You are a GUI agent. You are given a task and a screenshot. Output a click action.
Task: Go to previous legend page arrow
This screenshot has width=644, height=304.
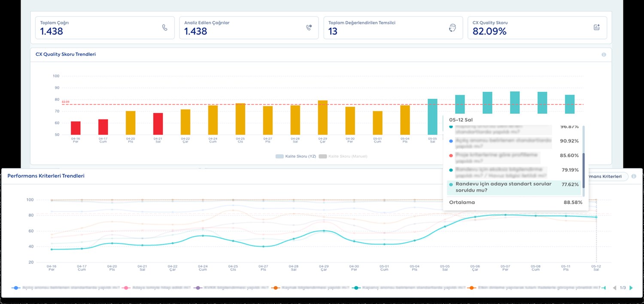(x=614, y=288)
